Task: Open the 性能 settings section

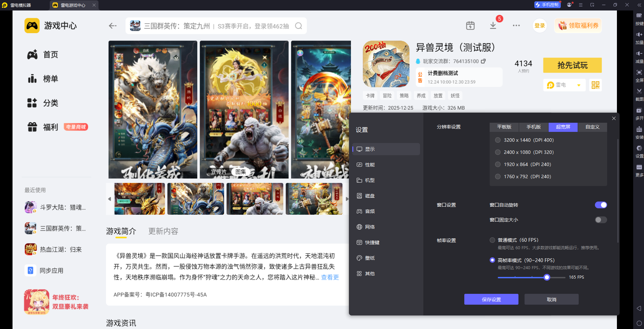Action: pos(370,165)
